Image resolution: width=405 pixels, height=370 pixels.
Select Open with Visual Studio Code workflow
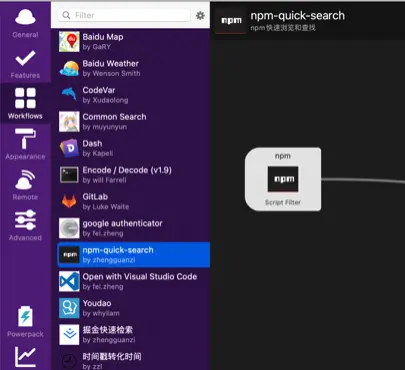[x=140, y=277]
